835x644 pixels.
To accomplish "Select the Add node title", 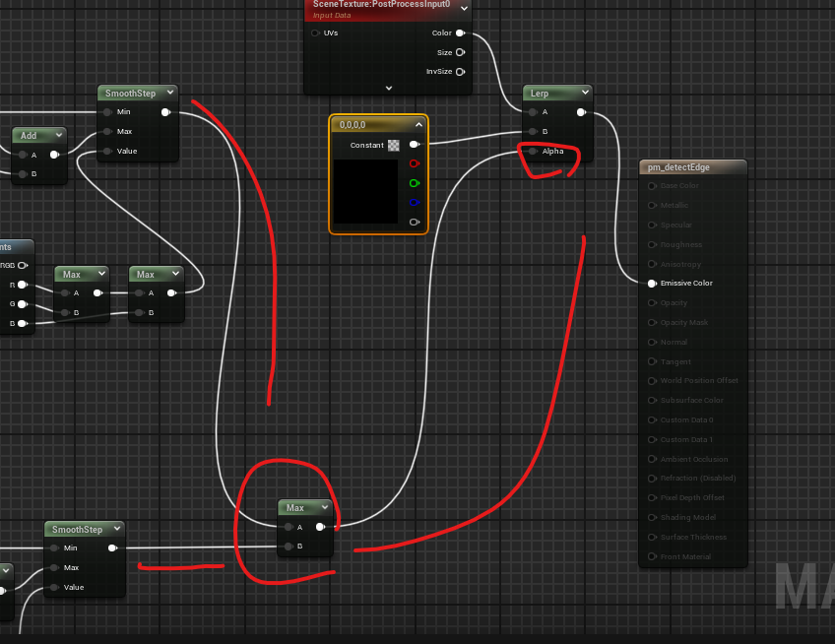I will tap(29, 136).
